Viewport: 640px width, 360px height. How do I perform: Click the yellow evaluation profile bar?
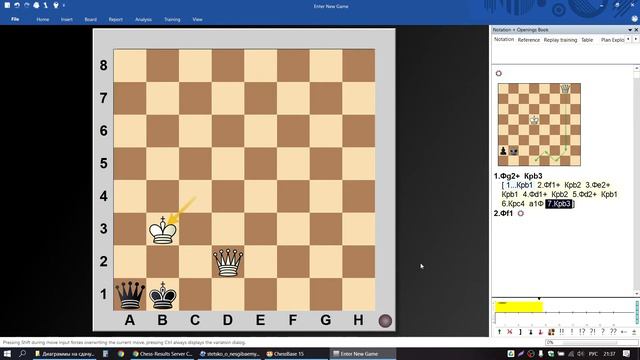[x=518, y=307]
